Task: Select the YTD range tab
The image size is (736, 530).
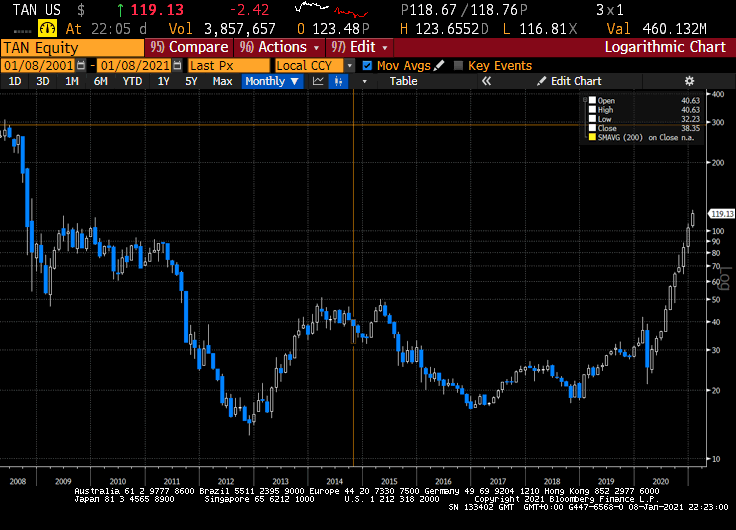Action: pos(132,81)
